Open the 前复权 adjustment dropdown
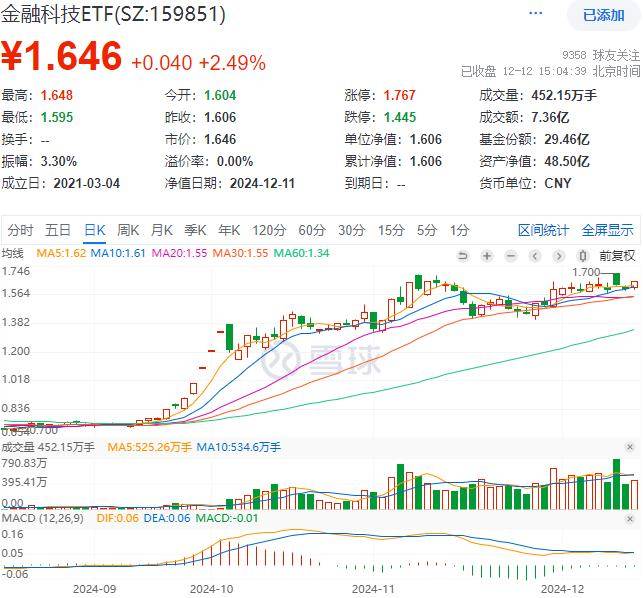The height and width of the screenshot is (598, 643). [617, 256]
